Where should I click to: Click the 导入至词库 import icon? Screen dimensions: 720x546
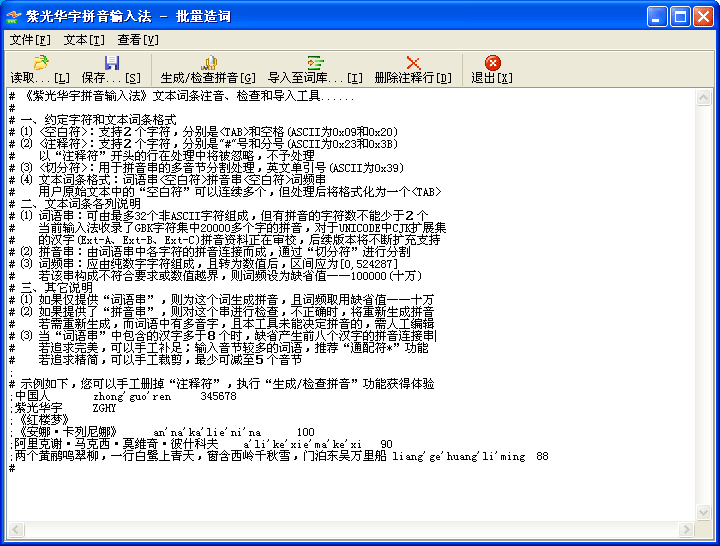point(315,63)
